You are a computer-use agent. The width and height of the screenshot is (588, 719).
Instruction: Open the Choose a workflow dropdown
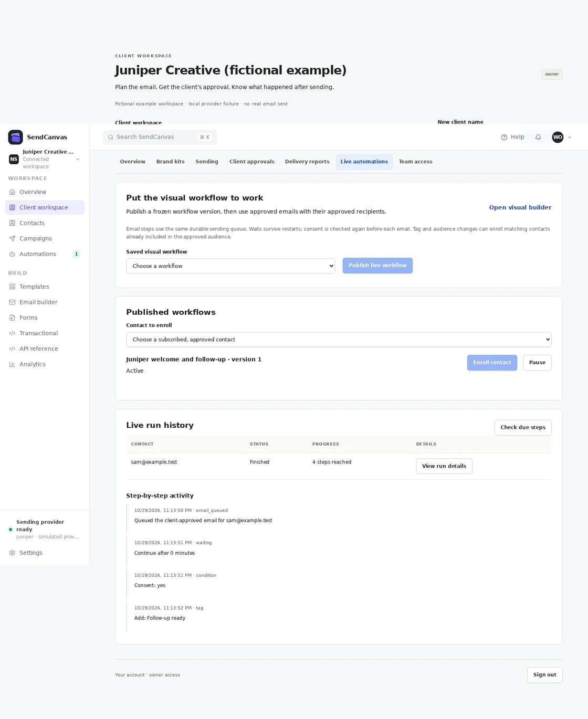(x=230, y=266)
